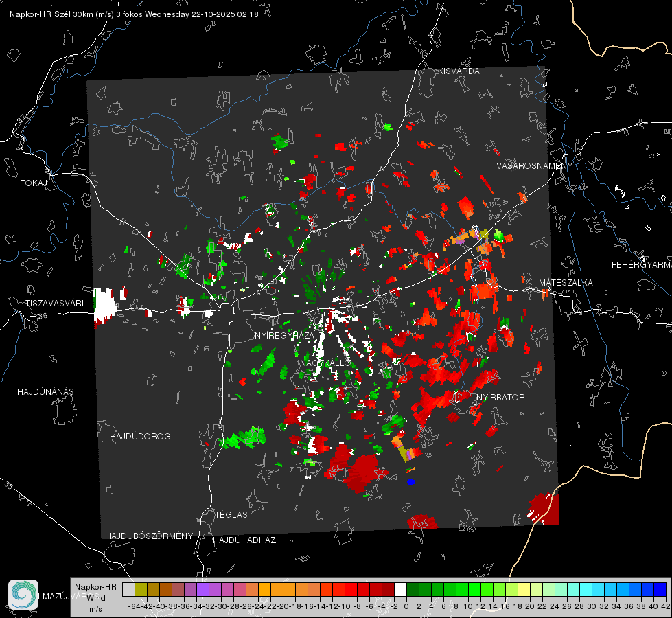Click the white zero-velocity legend swatch
Image resolution: width=672 pixels, height=618 pixels.
tap(400, 589)
